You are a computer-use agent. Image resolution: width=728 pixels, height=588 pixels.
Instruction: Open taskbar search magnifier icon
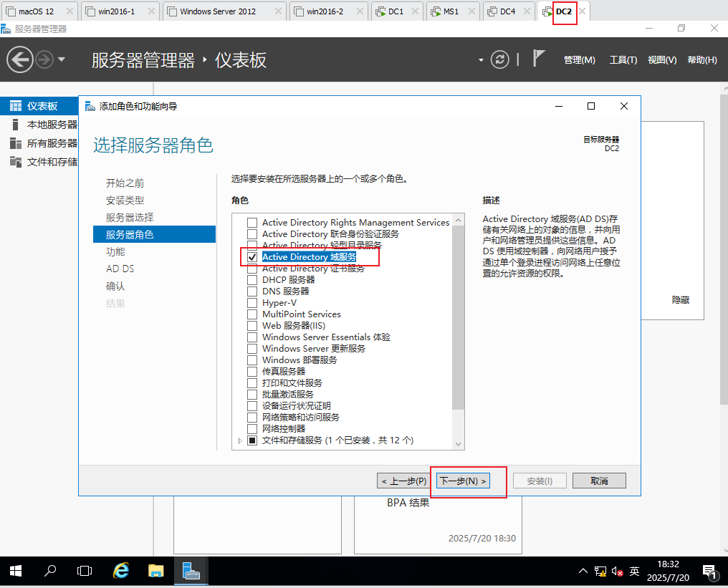tap(49, 571)
